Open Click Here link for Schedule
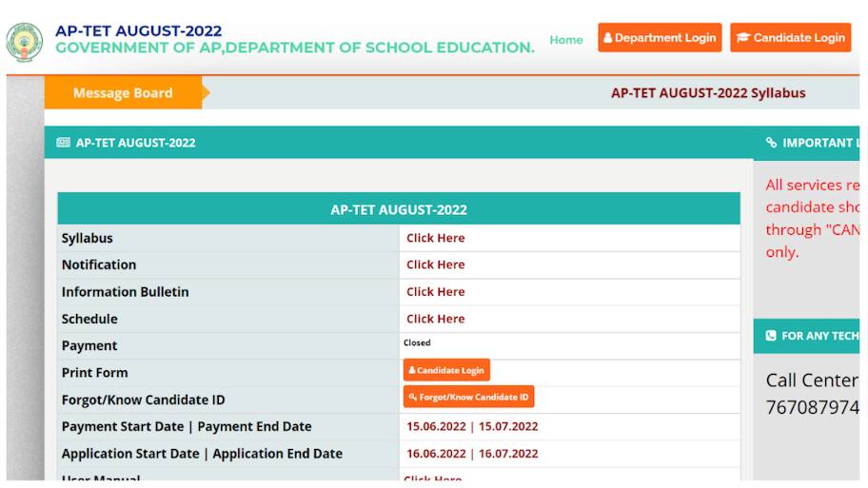Image resolution: width=868 pixels, height=488 pixels. click(x=436, y=320)
